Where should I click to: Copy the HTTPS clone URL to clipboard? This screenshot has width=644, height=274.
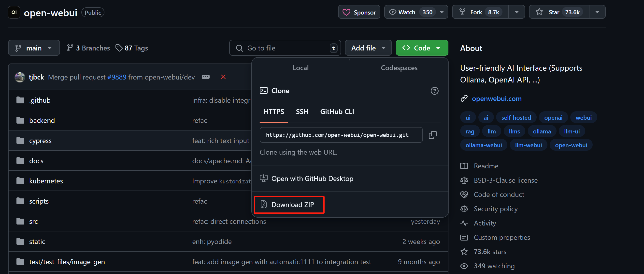[x=432, y=135]
